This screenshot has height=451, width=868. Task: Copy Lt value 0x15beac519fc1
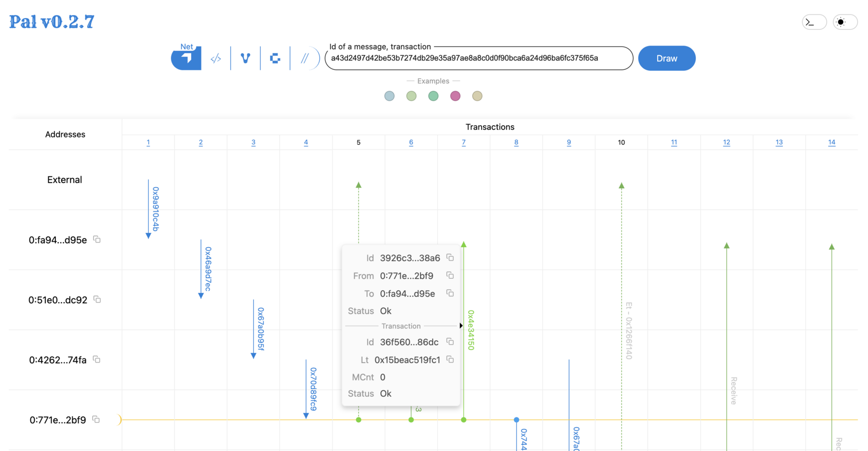(x=450, y=359)
